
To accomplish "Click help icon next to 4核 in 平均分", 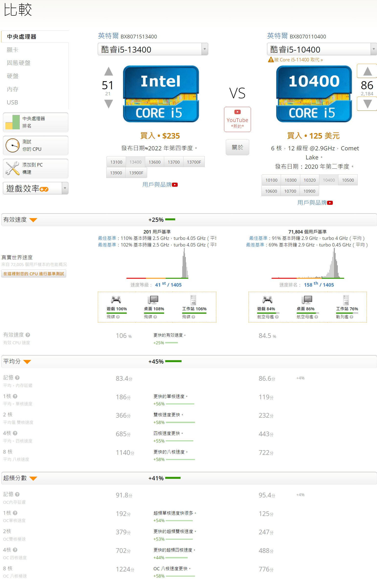I will tap(15, 433).
